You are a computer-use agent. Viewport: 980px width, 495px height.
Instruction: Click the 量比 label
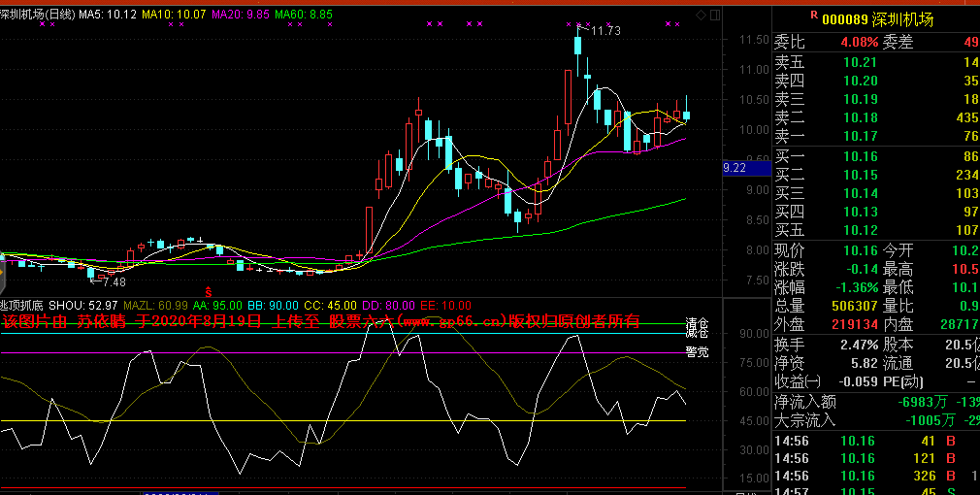tap(898, 307)
